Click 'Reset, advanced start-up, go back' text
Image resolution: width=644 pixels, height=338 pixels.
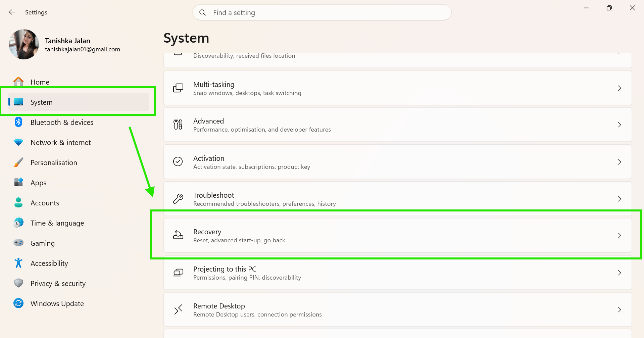coord(239,240)
